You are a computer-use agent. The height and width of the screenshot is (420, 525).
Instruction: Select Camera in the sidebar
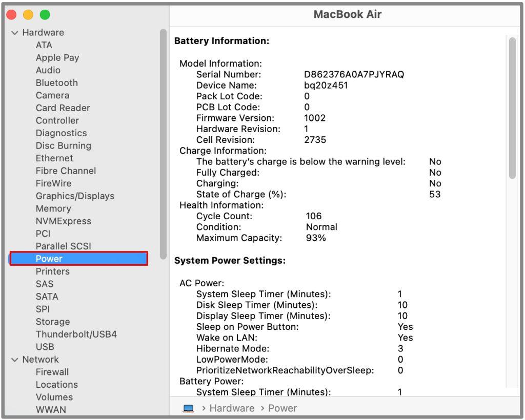pos(53,95)
